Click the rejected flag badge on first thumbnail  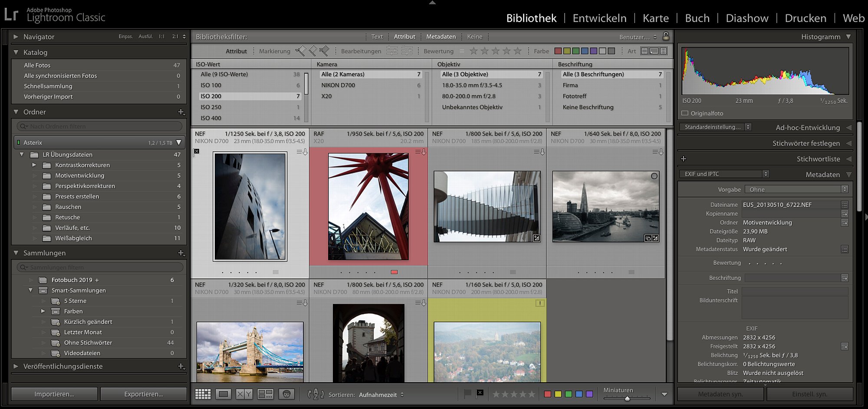point(197,151)
